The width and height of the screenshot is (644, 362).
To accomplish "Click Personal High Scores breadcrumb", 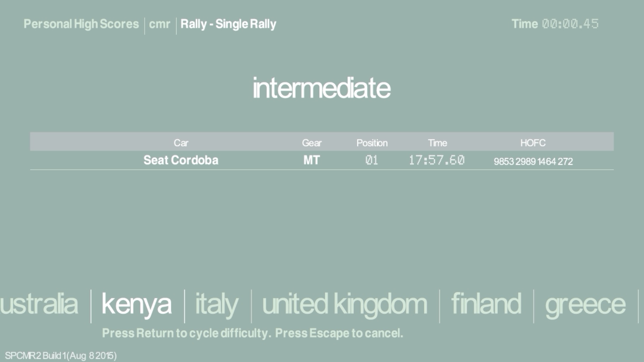I will click(81, 24).
